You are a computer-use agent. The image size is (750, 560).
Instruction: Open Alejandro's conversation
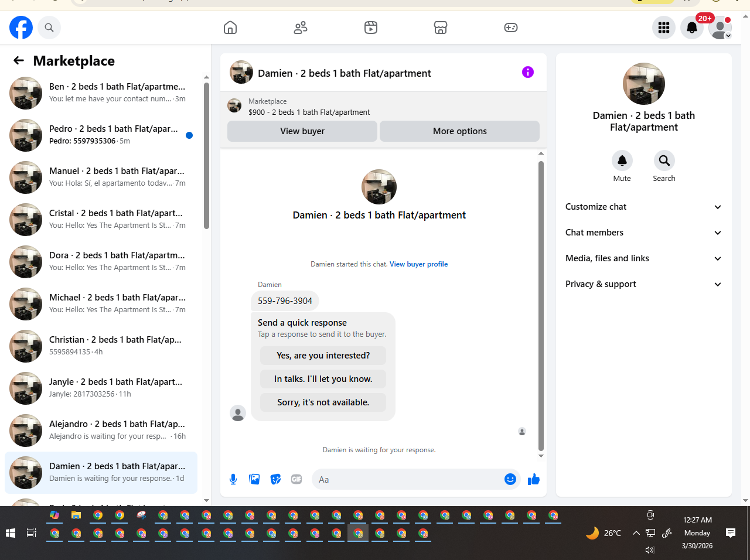tap(101, 431)
